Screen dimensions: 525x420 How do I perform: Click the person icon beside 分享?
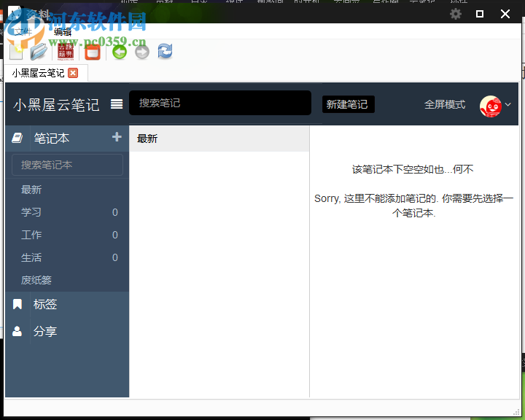17,331
